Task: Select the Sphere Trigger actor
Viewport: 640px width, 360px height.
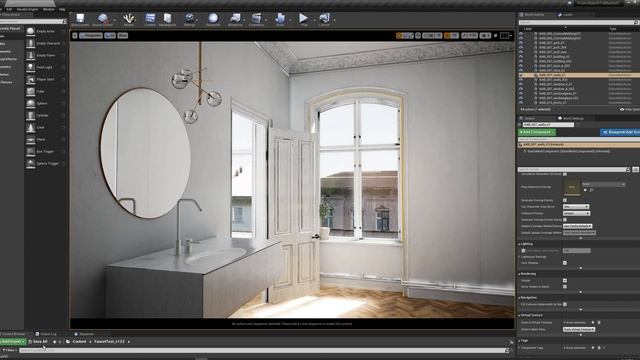Action: [x=46, y=164]
